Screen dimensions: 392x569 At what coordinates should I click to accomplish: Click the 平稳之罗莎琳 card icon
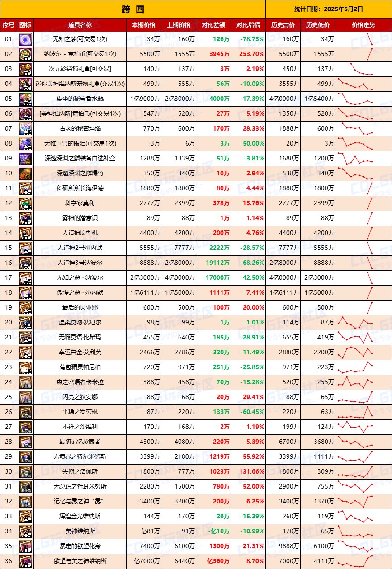25,412
